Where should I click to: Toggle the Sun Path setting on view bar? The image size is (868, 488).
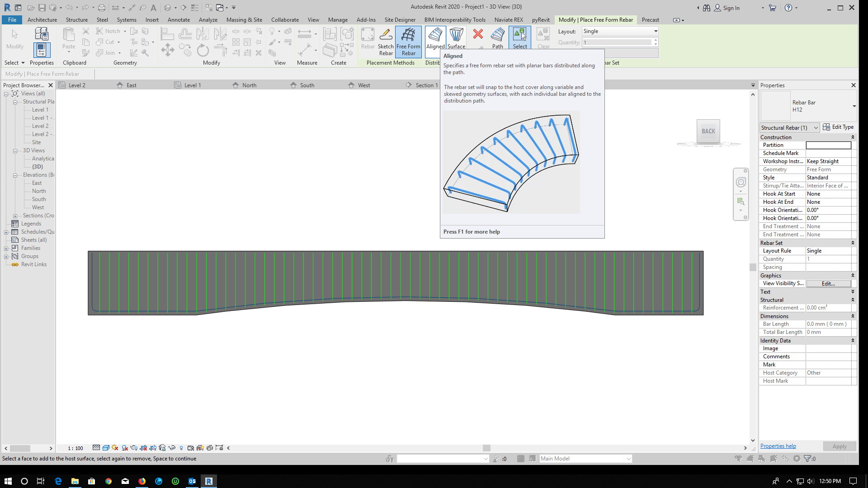(x=114, y=448)
